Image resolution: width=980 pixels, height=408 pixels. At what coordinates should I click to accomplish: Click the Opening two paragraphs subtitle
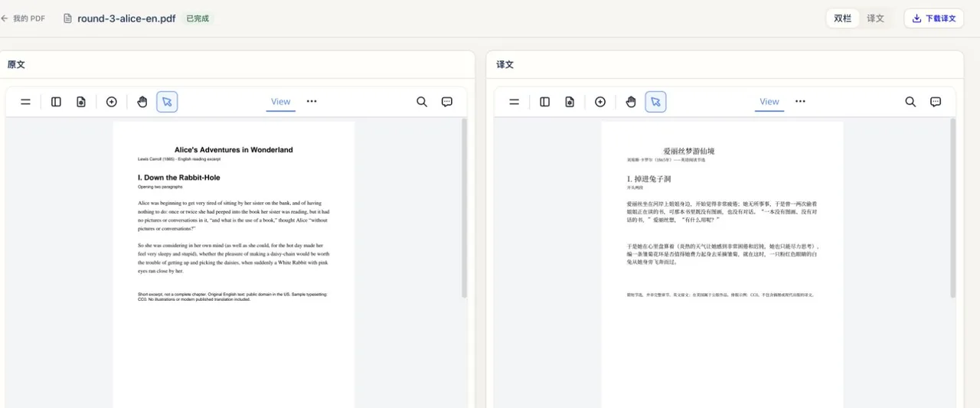click(x=160, y=187)
